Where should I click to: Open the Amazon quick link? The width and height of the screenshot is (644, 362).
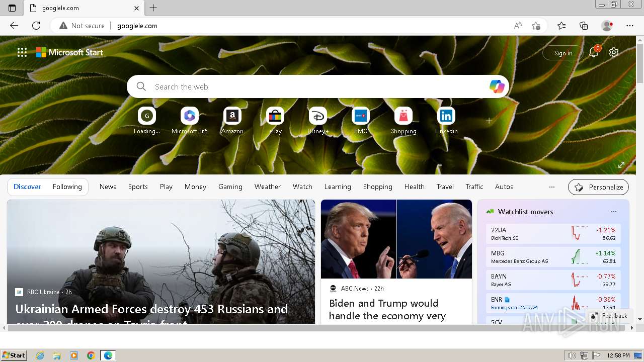coord(232,121)
